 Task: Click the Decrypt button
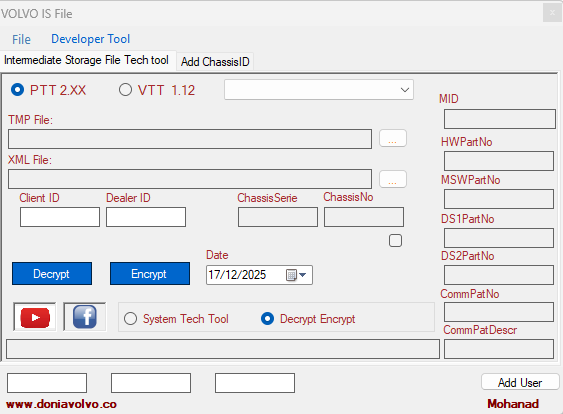point(52,274)
